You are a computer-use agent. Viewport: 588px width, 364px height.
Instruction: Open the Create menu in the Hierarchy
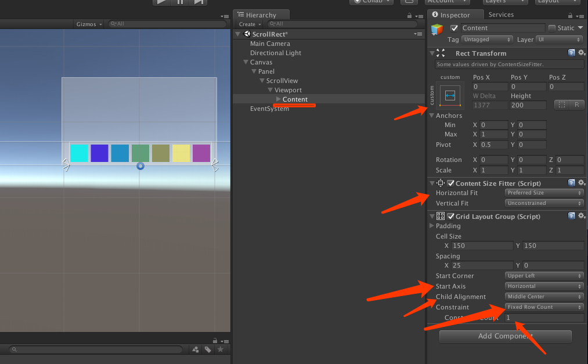248,24
